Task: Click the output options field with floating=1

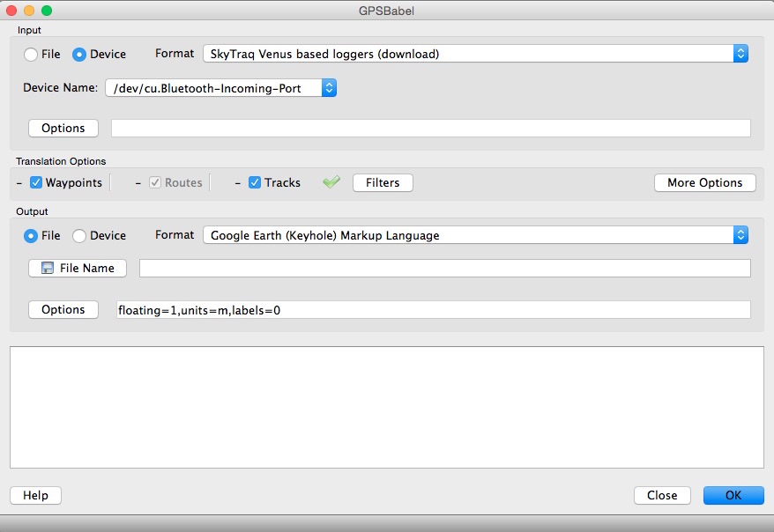Action: pyautogui.click(x=433, y=309)
